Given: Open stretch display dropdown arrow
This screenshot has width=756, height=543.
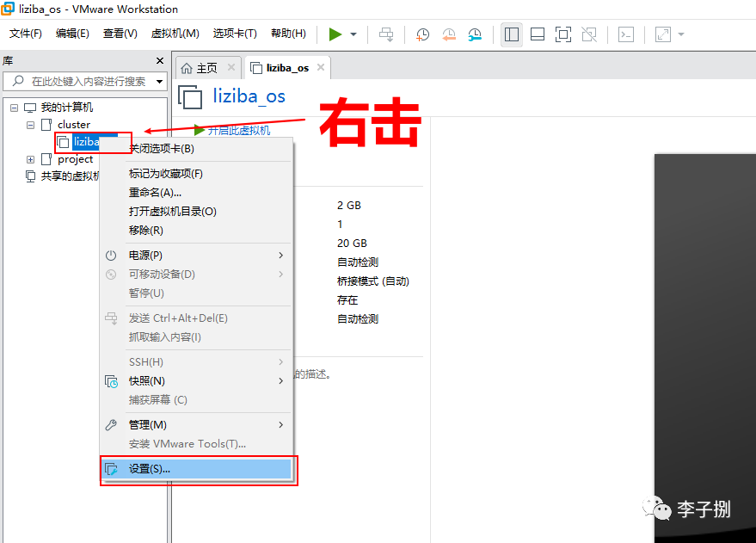Looking at the screenshot, I should coord(681,34).
